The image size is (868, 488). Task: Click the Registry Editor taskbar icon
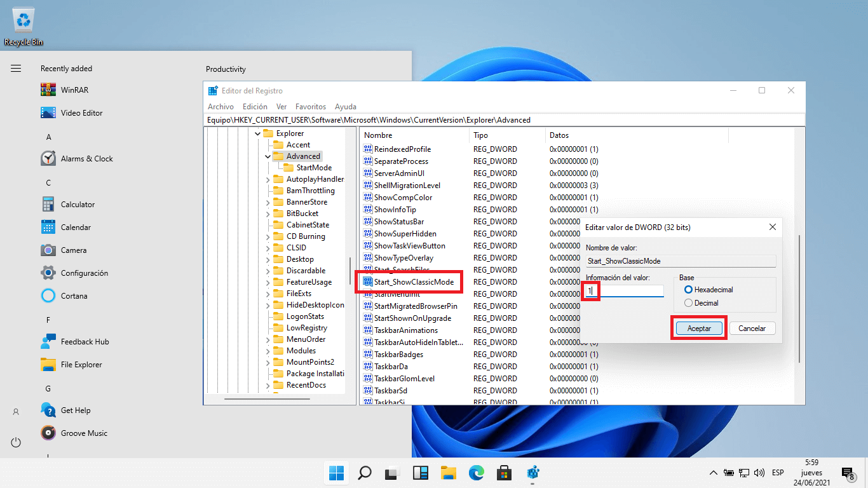[x=533, y=473]
